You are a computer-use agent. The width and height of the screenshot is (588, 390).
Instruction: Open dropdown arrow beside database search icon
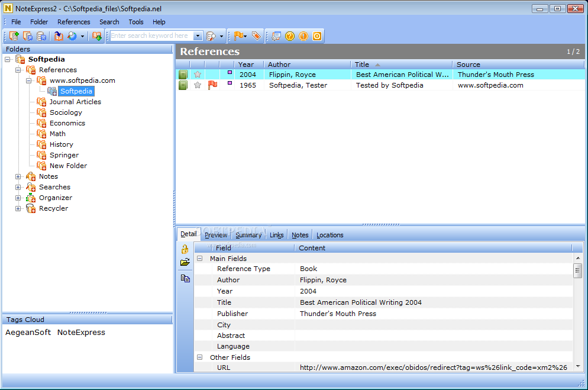click(221, 36)
